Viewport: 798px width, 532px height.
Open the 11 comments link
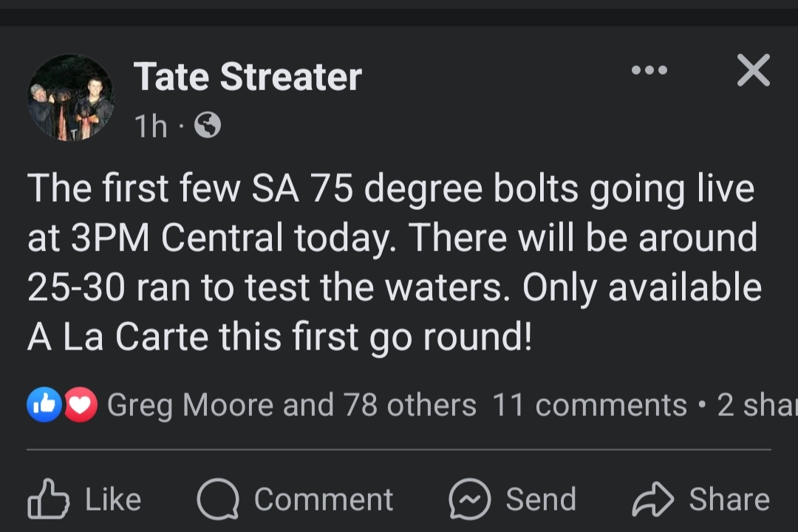(590, 405)
